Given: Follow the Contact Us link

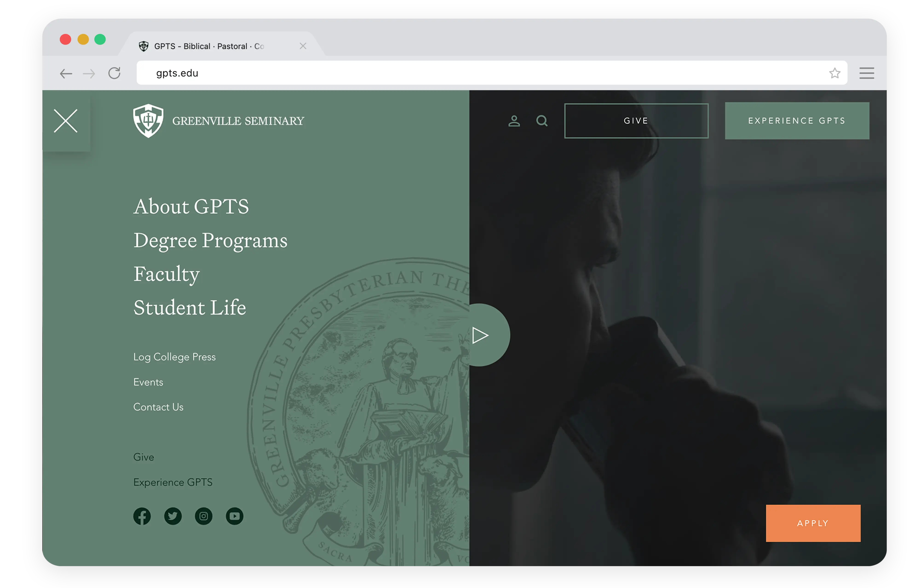Looking at the screenshot, I should tap(158, 407).
